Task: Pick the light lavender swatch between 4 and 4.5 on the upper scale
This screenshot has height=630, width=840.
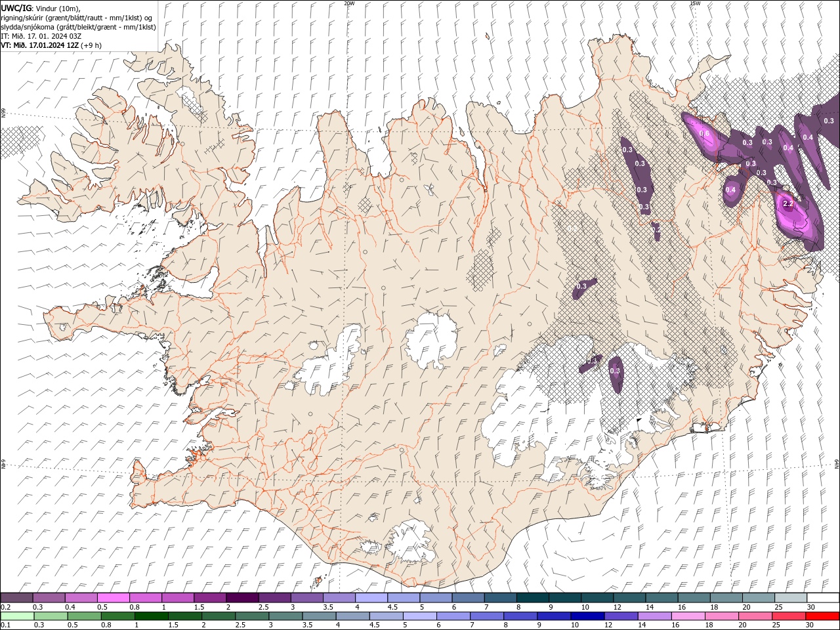Action: pos(371,598)
